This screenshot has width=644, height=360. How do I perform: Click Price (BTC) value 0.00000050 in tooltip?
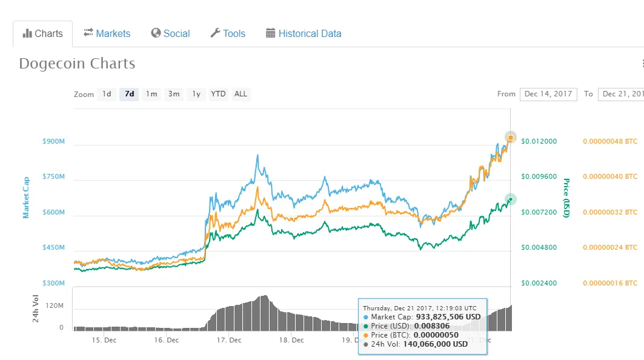click(x=436, y=335)
